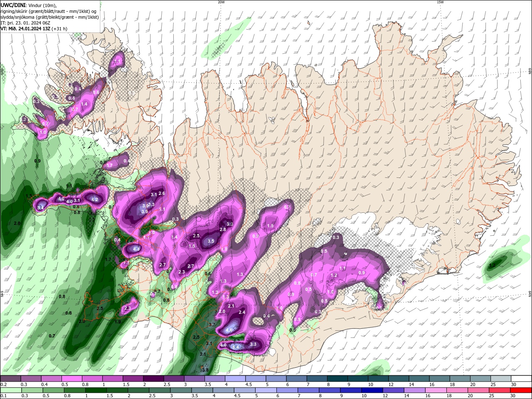Click the 'Vindur (10m)' heading text

[x=42, y=5]
